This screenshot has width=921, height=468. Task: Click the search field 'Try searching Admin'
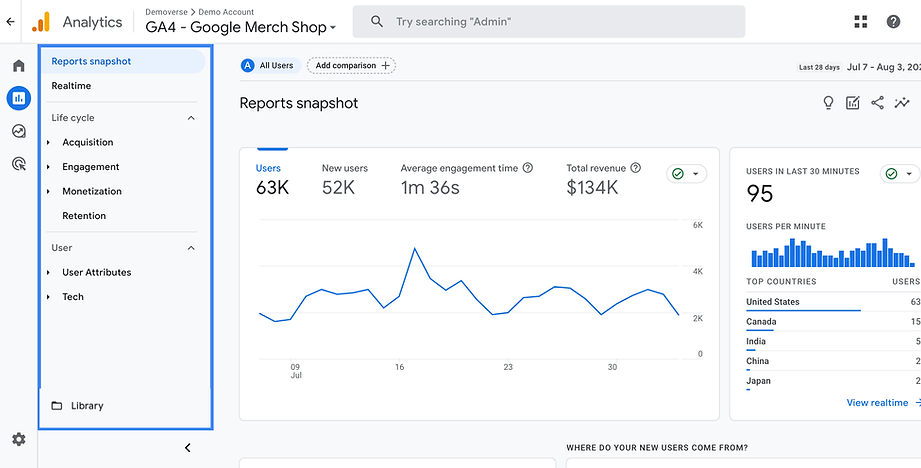549,22
